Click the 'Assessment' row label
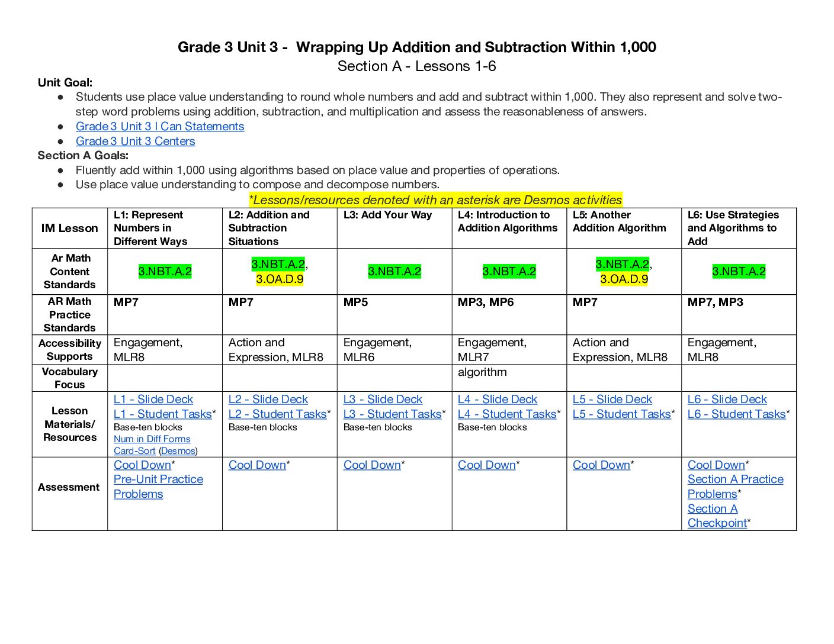Screen dimensions: 834x644 coord(69,487)
